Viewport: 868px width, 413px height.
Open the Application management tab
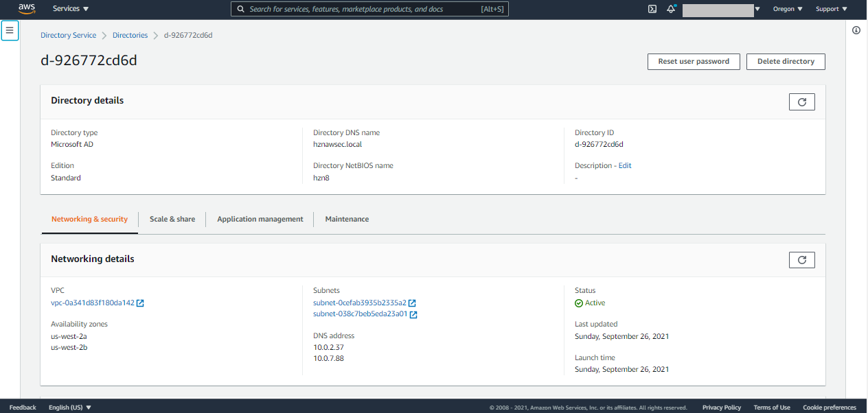click(x=259, y=219)
